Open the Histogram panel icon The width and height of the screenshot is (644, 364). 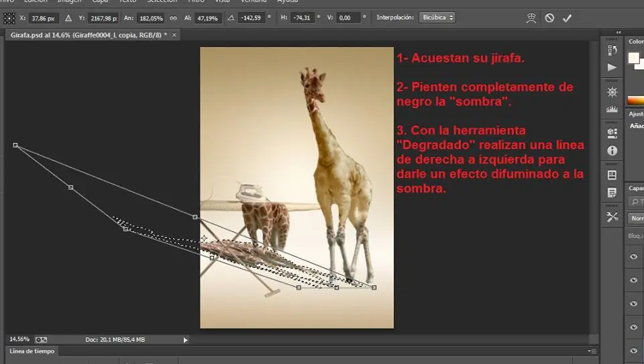coord(612,109)
